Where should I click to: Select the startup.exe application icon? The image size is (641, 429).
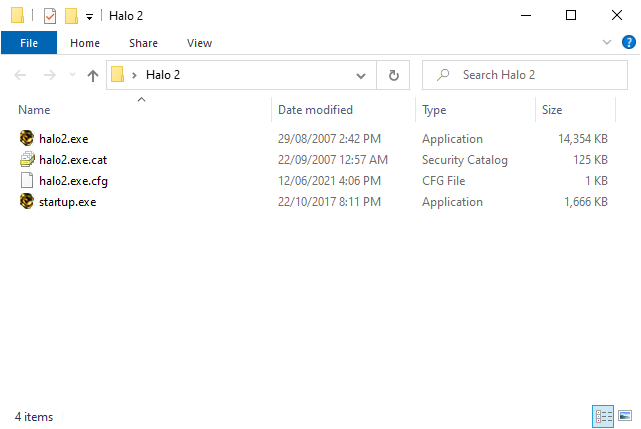coord(27,202)
